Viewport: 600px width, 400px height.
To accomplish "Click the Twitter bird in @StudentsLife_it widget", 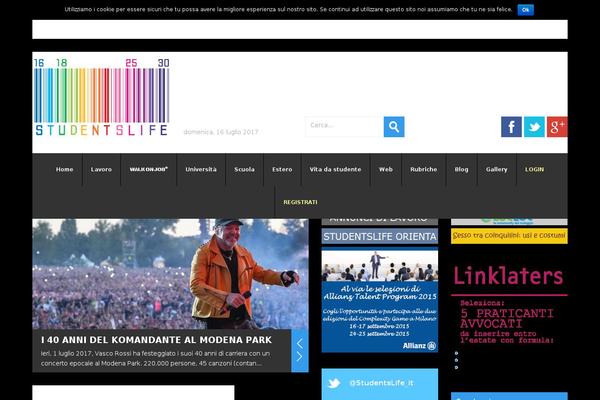I will point(334,383).
